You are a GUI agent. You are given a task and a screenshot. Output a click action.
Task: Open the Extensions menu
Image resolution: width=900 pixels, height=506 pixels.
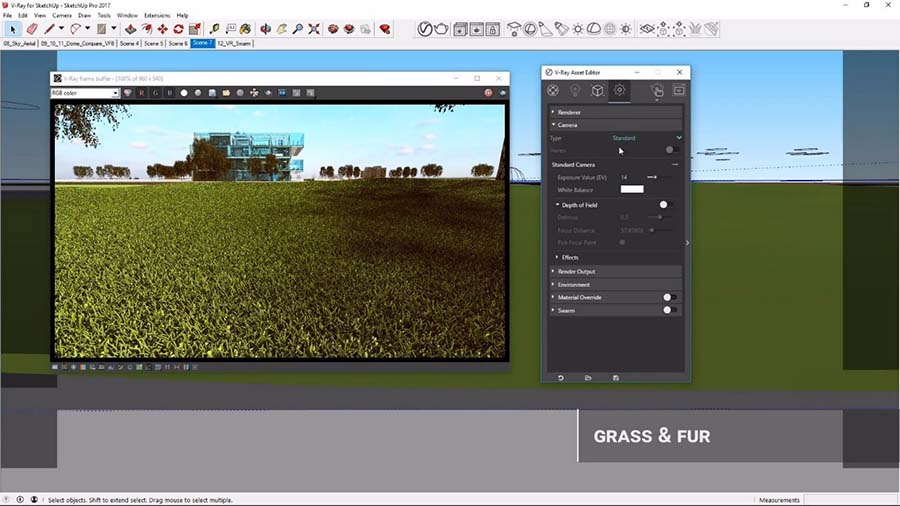(x=157, y=16)
